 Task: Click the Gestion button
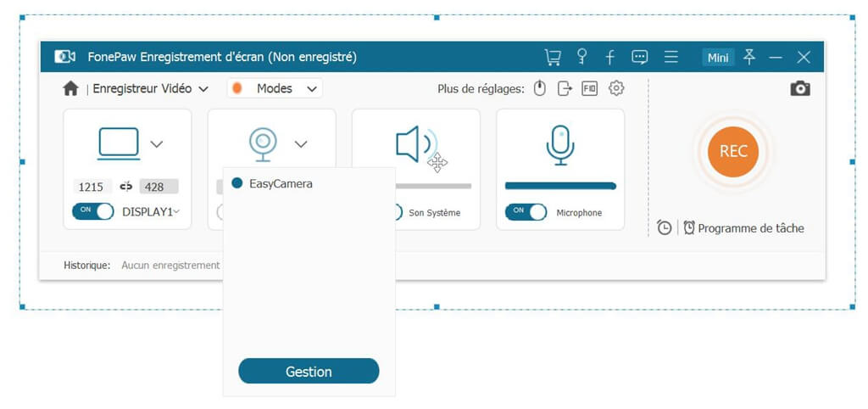[x=309, y=372]
